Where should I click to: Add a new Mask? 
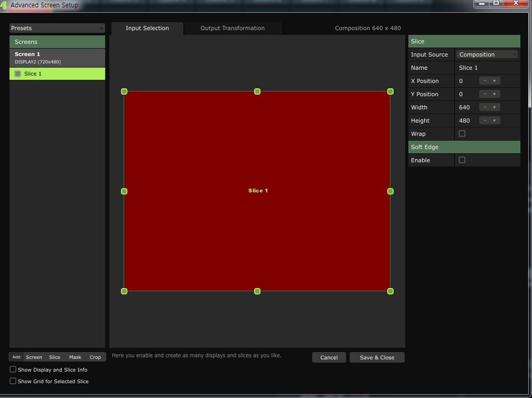pyautogui.click(x=75, y=357)
